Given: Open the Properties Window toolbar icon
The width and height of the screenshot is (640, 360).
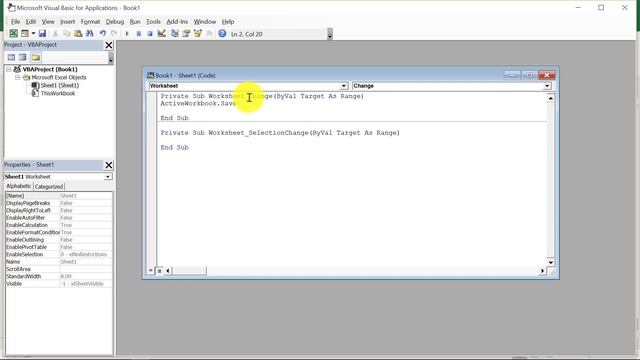Looking at the screenshot, I should [x=186, y=33].
